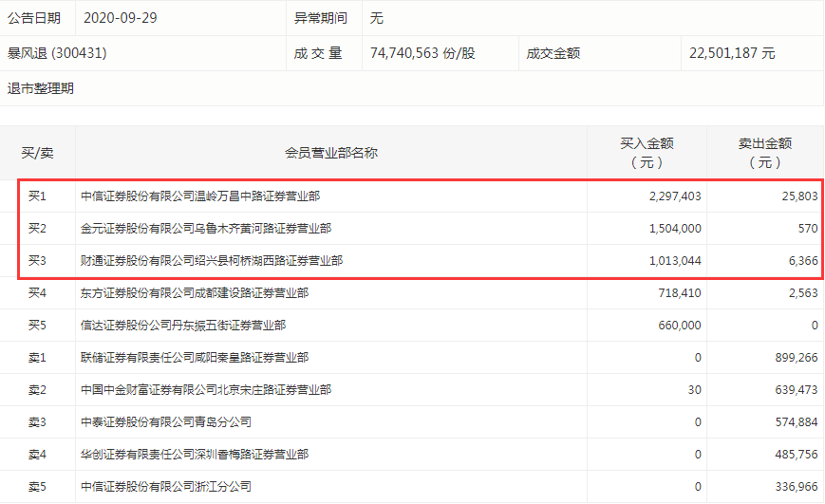Select turnover amount 22,501,187 元
This screenshot has width=825, height=504.
pos(732,53)
